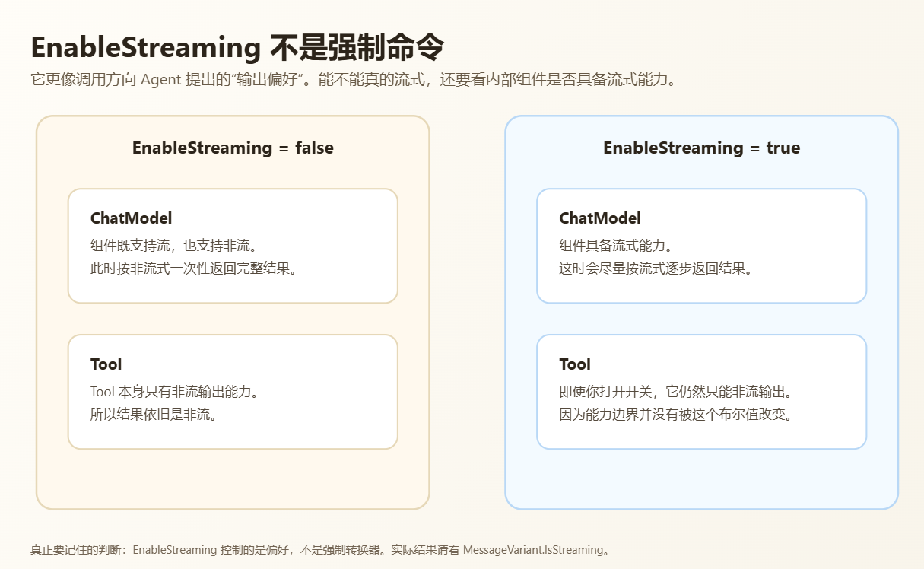Click the MessageVariant.IsStreaming reference text
The height and width of the screenshot is (569, 924).
coord(532,550)
